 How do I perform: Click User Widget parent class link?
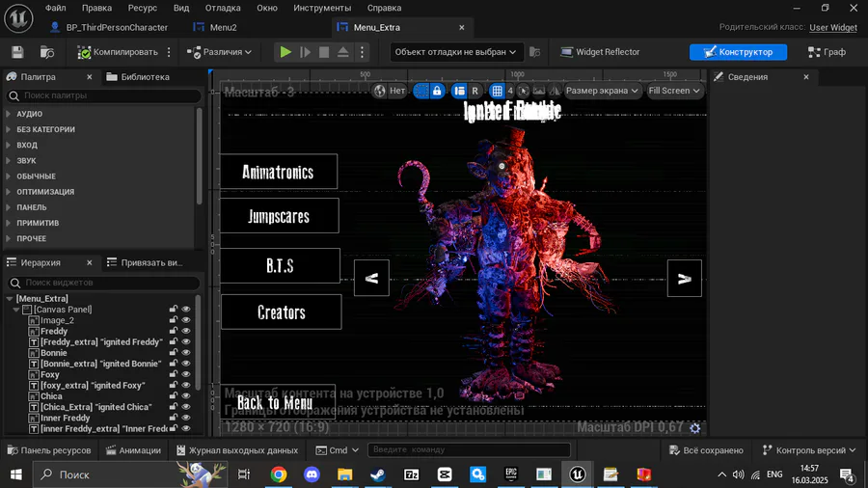point(832,27)
